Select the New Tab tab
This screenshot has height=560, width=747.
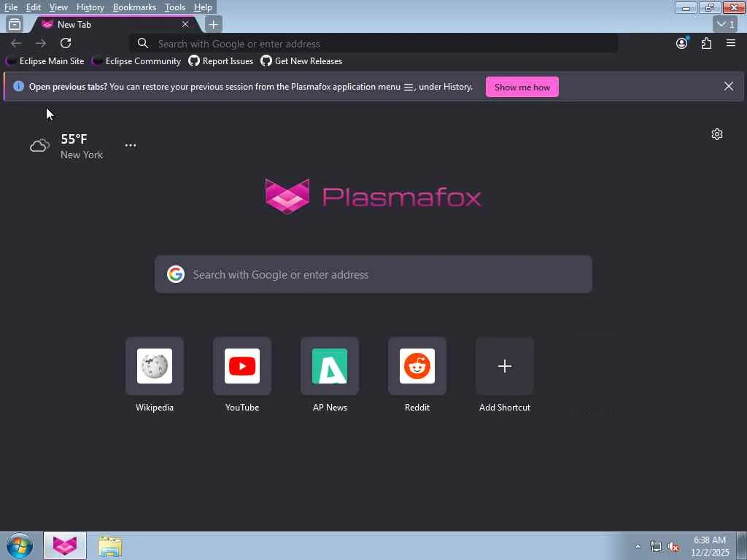click(117, 24)
